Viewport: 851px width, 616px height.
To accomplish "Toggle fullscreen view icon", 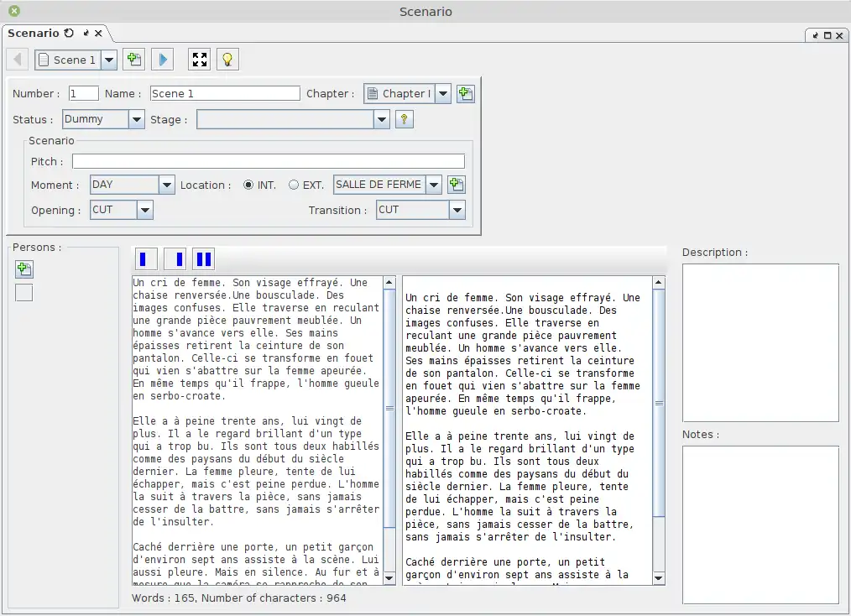I will coord(200,60).
